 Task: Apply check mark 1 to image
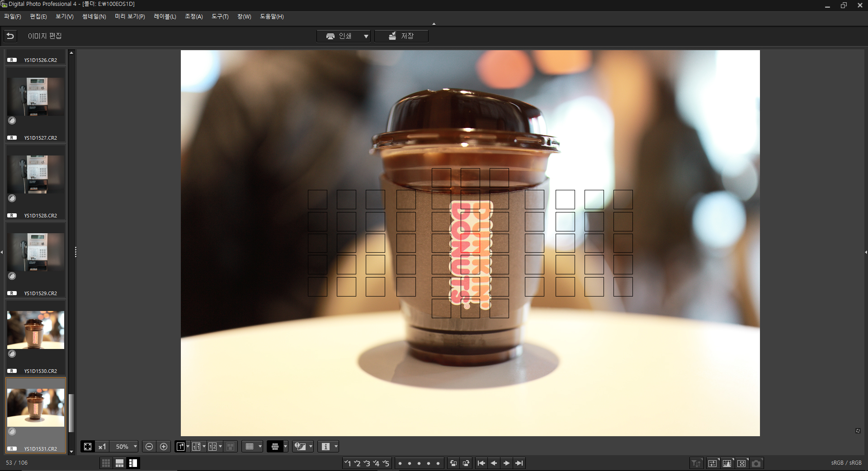click(x=347, y=463)
